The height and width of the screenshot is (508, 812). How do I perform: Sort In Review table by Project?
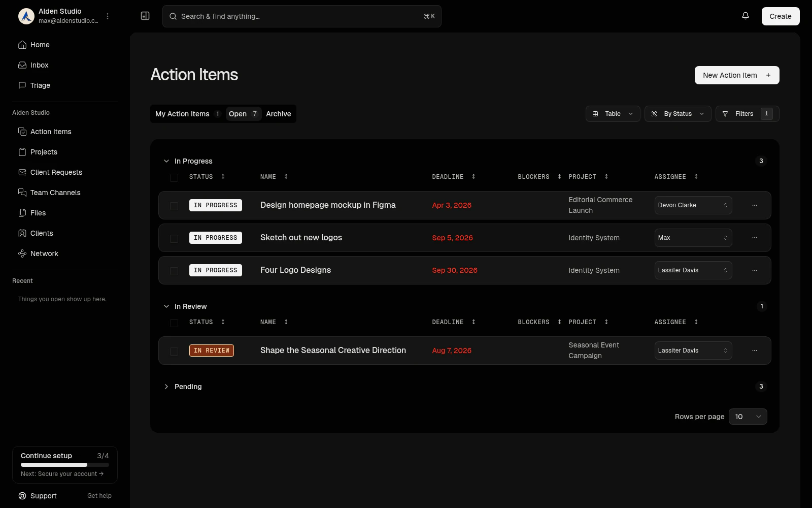click(x=588, y=322)
